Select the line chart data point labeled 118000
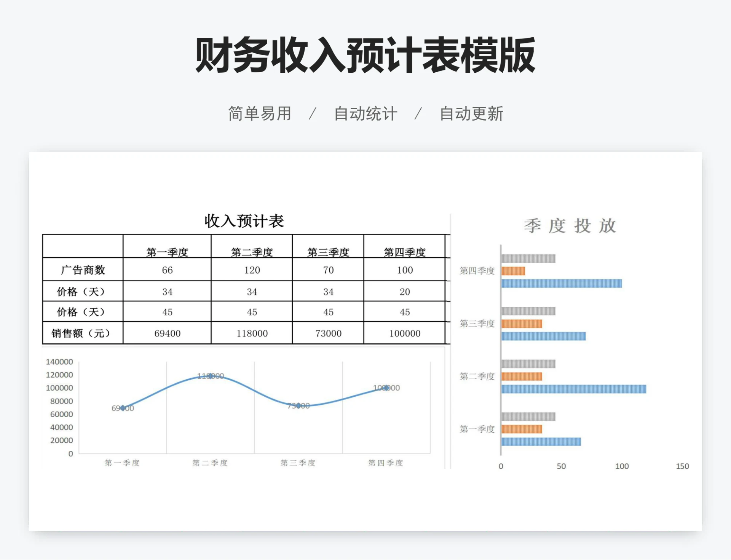The height and width of the screenshot is (560, 731). 210,377
